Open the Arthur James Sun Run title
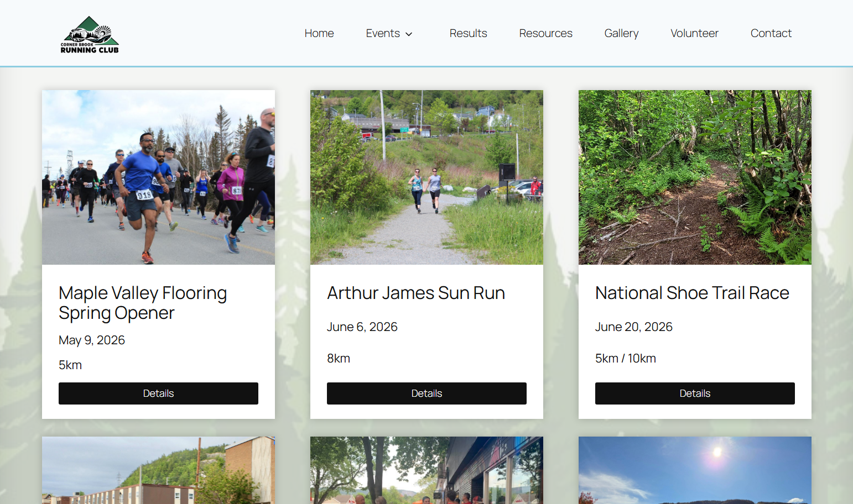853x504 pixels. (416, 293)
